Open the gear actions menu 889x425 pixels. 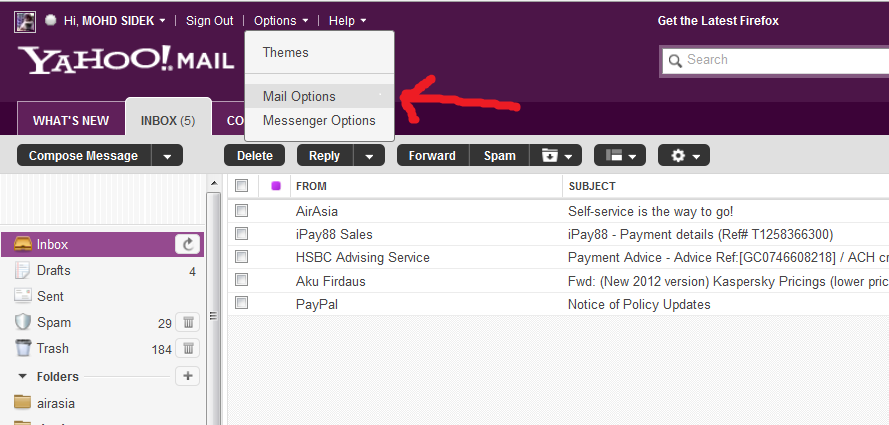(684, 155)
